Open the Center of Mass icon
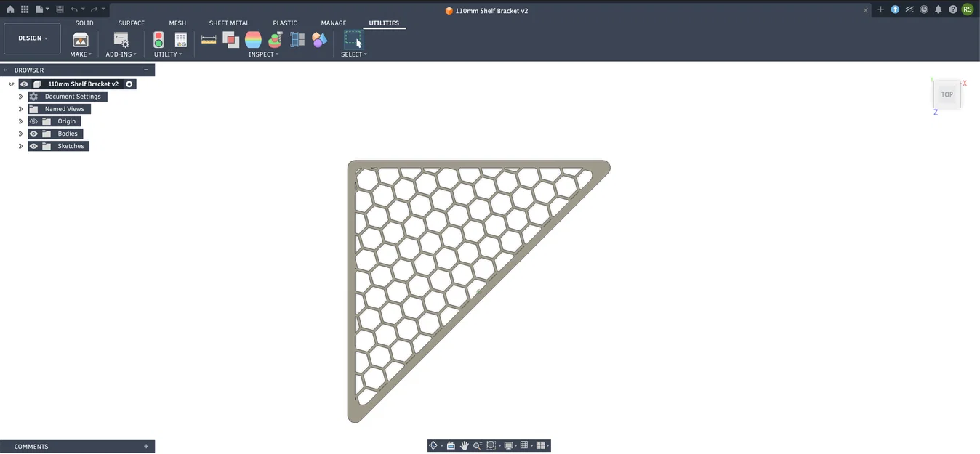 click(x=276, y=40)
